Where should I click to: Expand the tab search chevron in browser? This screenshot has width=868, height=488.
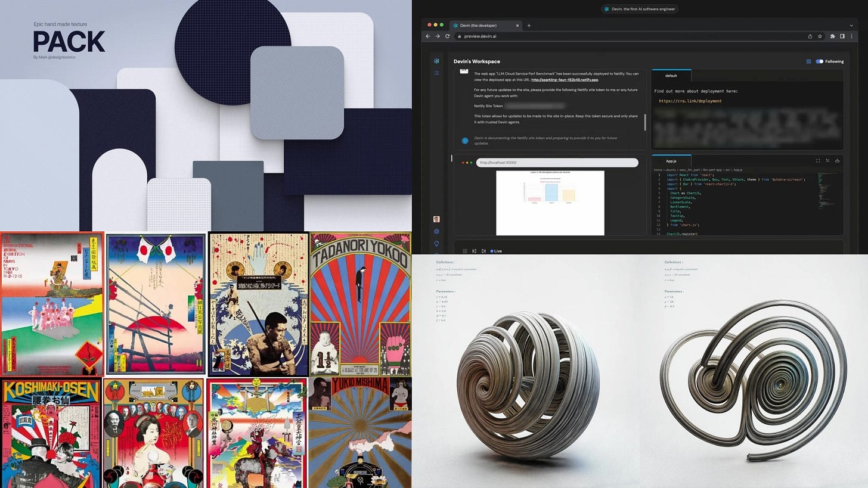pyautogui.click(x=851, y=26)
